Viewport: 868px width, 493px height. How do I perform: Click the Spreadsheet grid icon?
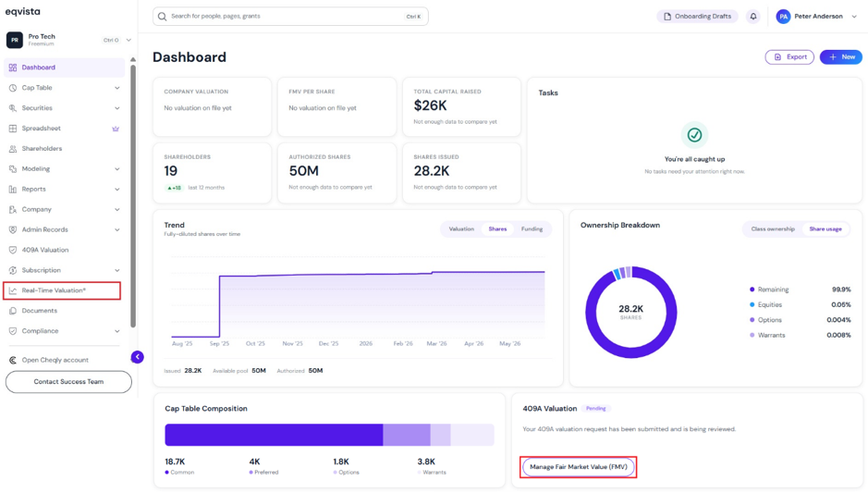[13, 129]
